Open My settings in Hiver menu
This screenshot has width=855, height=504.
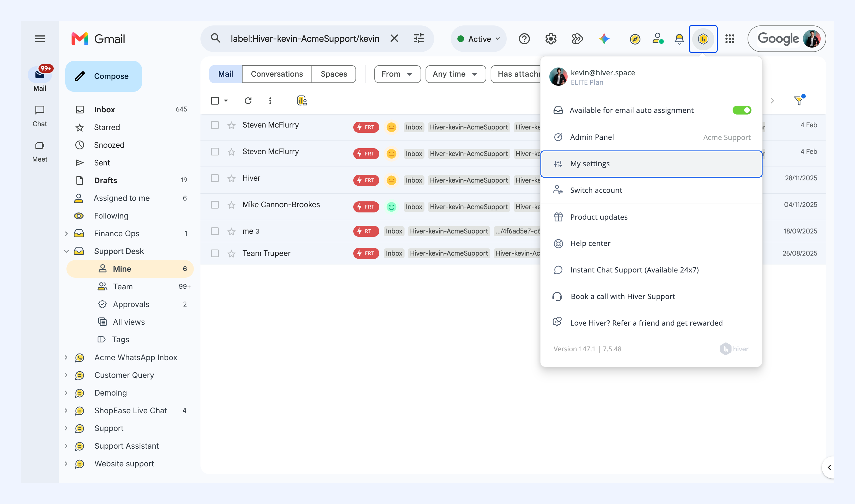pos(651,164)
